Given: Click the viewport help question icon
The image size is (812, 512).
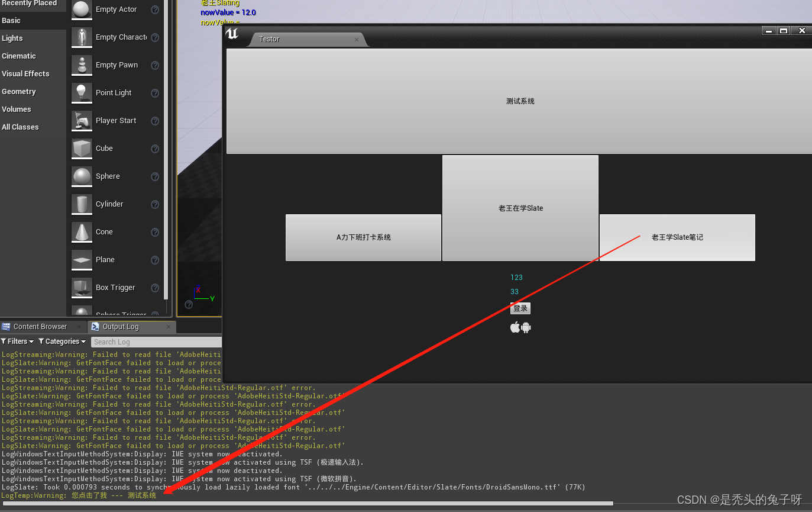Looking at the screenshot, I should tap(189, 304).
